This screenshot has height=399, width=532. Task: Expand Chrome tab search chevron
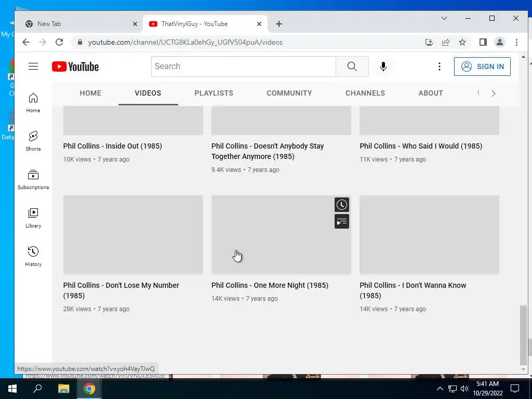[x=444, y=18]
